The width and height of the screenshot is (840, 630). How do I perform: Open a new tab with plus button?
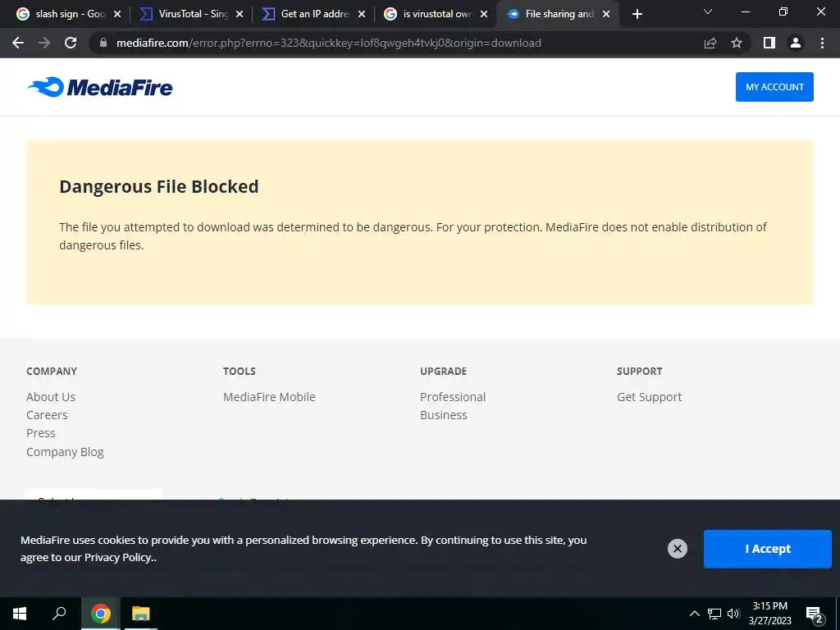click(x=637, y=14)
